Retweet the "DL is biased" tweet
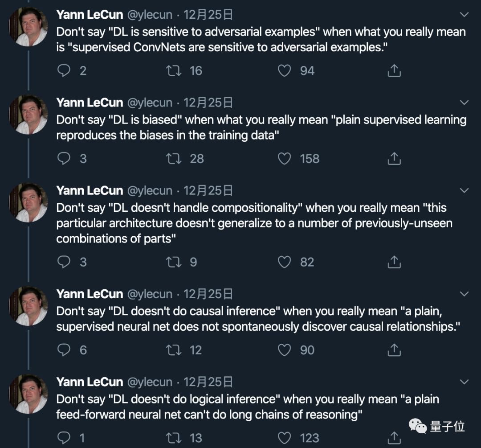This screenshot has height=448, width=481. point(173,159)
